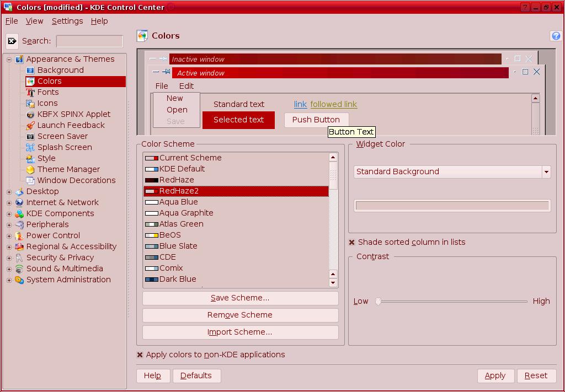Click the Search input field

coord(89,41)
